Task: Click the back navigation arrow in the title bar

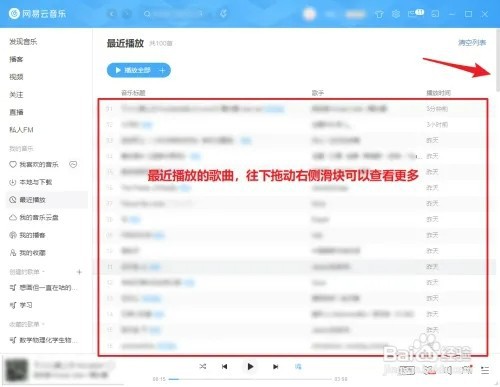Action: [112, 14]
